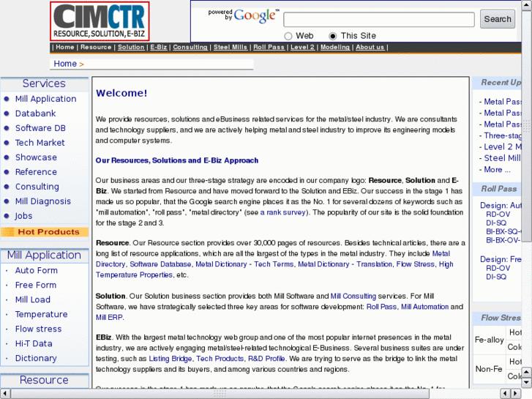Open 'Steel Mill' in the Recent Updates list

coord(502,158)
